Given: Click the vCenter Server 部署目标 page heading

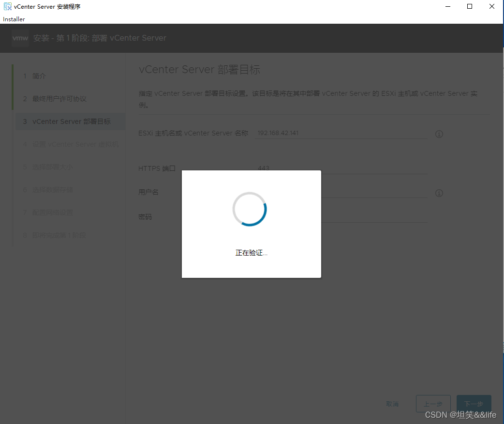Looking at the screenshot, I should point(199,70).
